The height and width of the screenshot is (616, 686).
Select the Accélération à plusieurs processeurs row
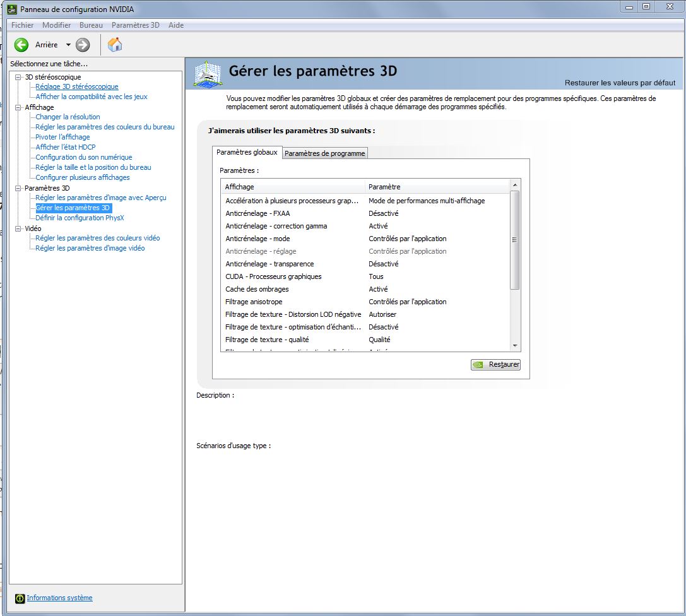tap(366, 201)
